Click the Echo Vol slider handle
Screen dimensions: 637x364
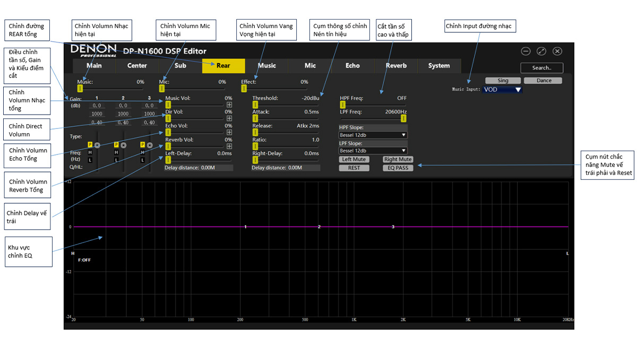168,132
